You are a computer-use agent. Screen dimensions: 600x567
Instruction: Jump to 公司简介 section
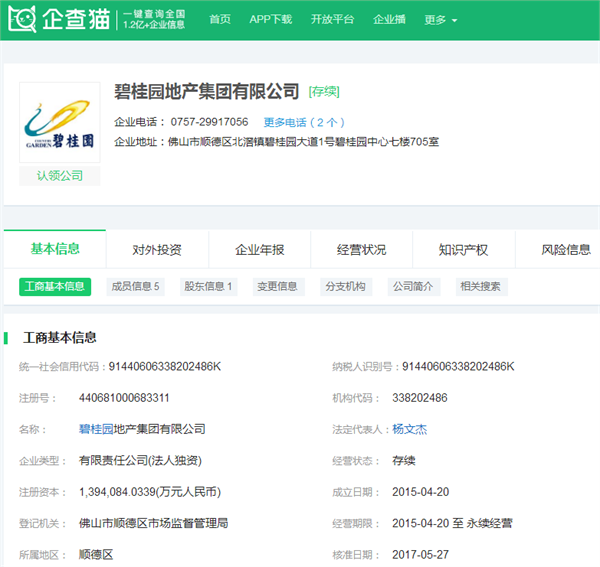point(414,287)
